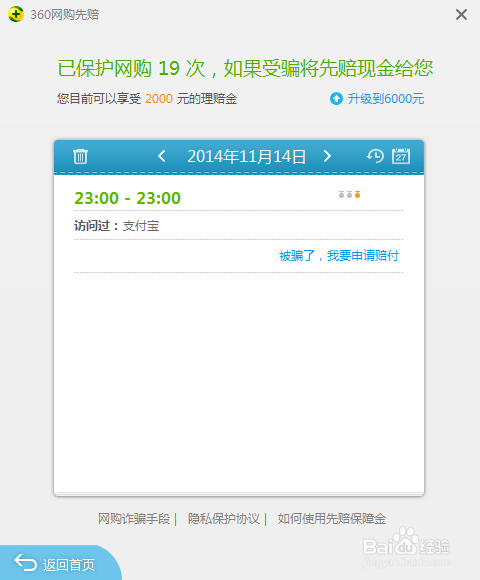This screenshot has height=580, width=480.
Task: Click the blue upgrade arrow icon
Action: click(x=336, y=99)
